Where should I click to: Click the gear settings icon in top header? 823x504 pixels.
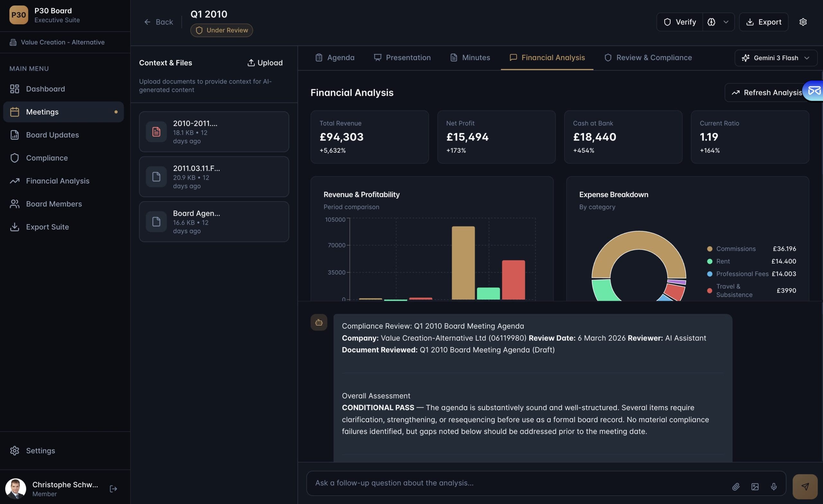tap(803, 22)
